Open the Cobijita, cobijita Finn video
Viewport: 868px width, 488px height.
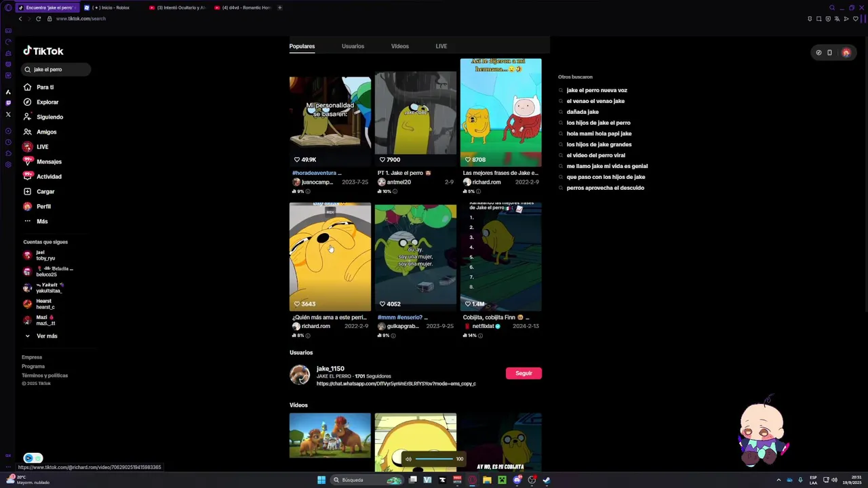(x=501, y=257)
